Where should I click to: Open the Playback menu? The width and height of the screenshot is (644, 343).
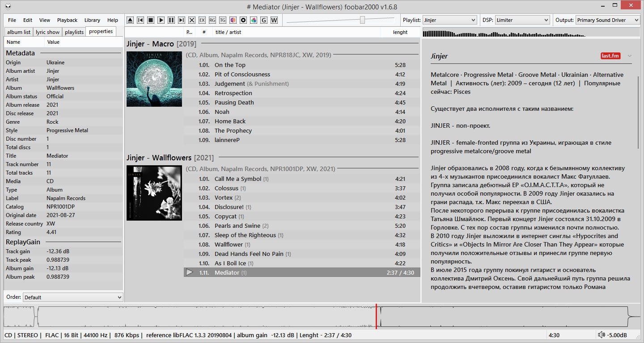pyautogui.click(x=67, y=20)
